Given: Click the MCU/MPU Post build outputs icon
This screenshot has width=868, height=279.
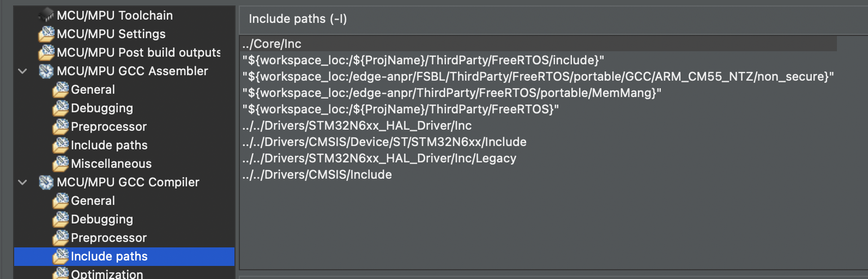Looking at the screenshot, I should pyautogui.click(x=46, y=52).
